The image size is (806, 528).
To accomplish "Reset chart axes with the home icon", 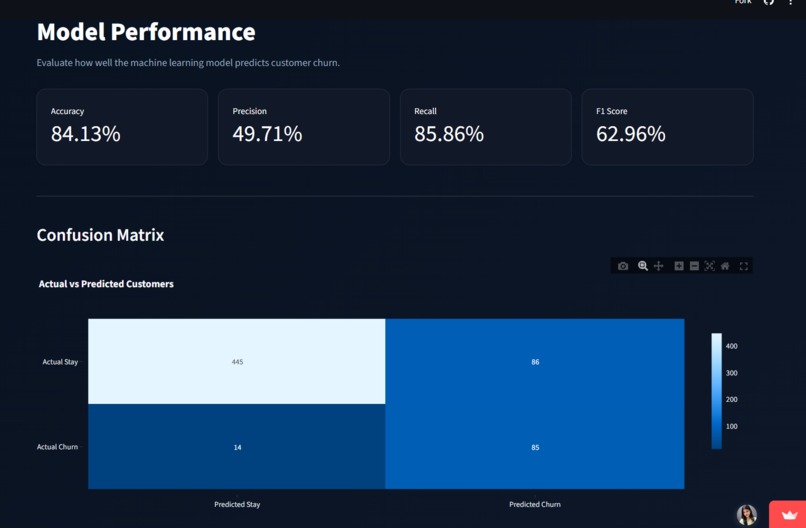I will click(x=725, y=266).
